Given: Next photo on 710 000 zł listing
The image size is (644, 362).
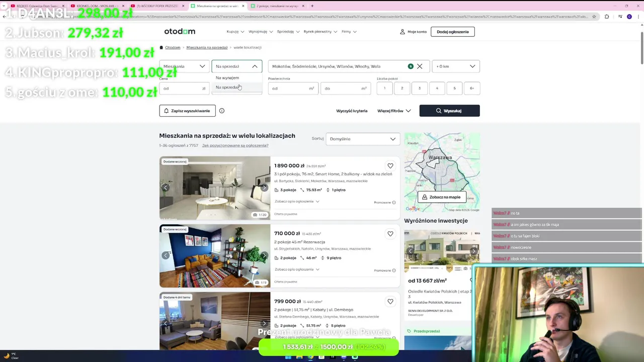Looking at the screenshot, I should [264, 255].
